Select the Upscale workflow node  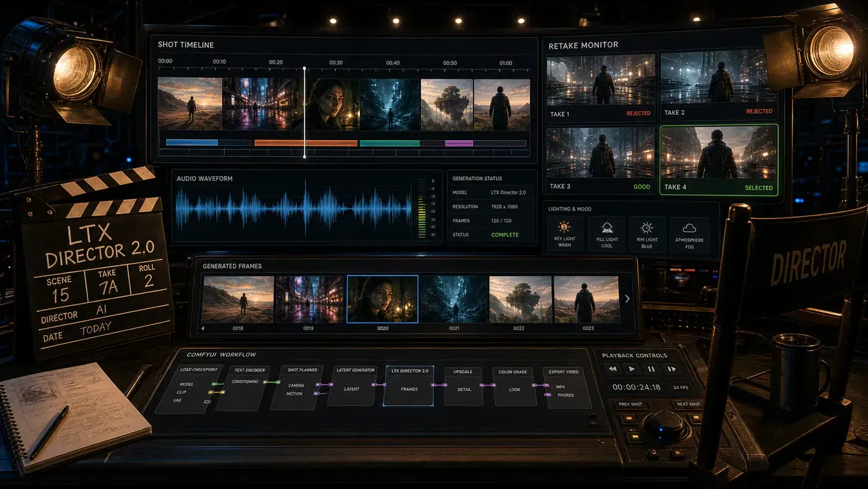tap(463, 386)
